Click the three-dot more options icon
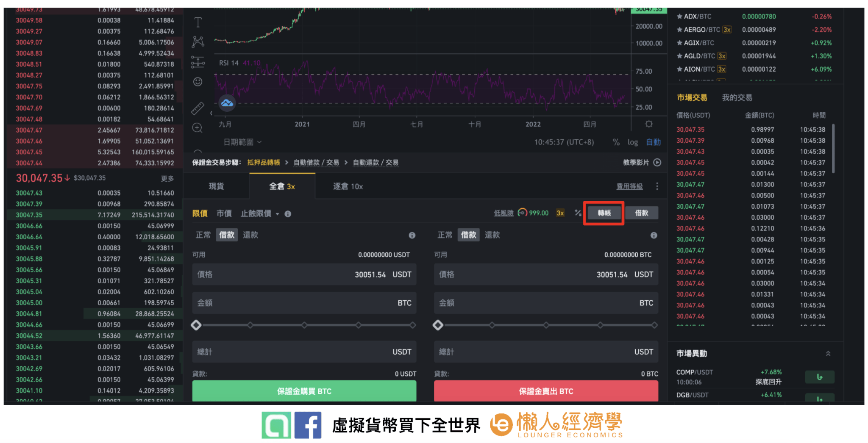The height and width of the screenshot is (443, 868). (657, 186)
